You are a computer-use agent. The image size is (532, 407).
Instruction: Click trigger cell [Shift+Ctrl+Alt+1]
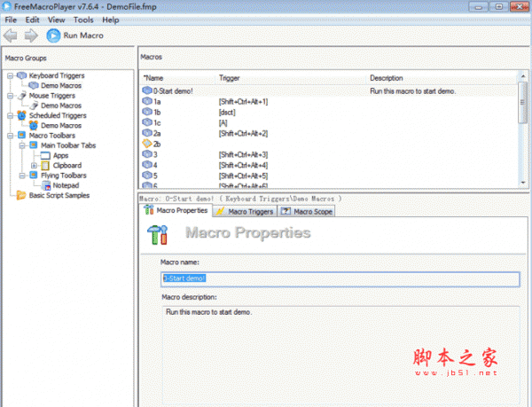point(243,101)
